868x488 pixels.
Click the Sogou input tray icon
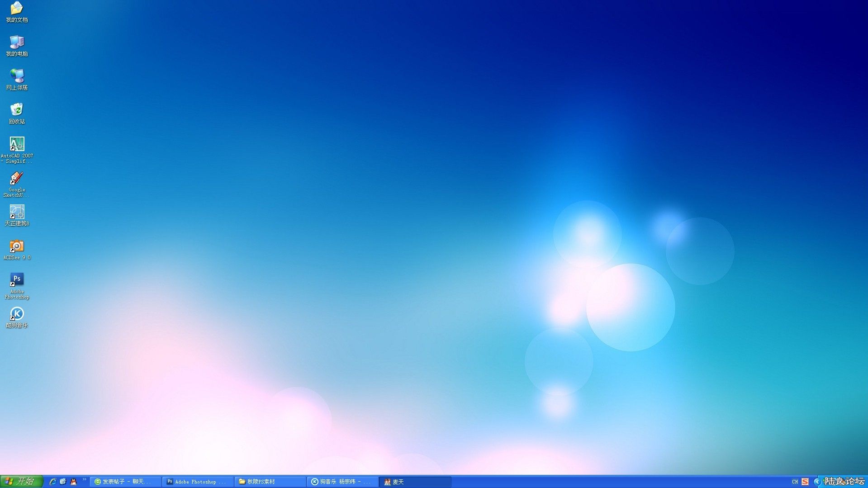click(x=806, y=482)
